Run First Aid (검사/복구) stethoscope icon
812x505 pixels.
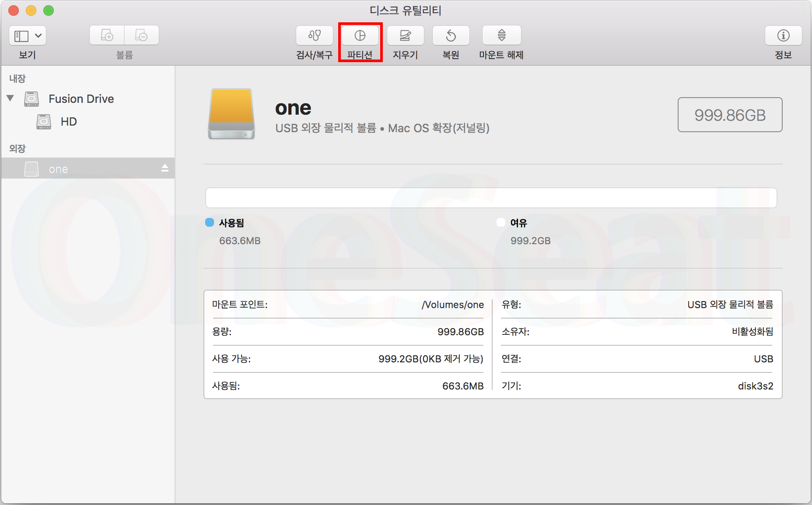(x=314, y=35)
